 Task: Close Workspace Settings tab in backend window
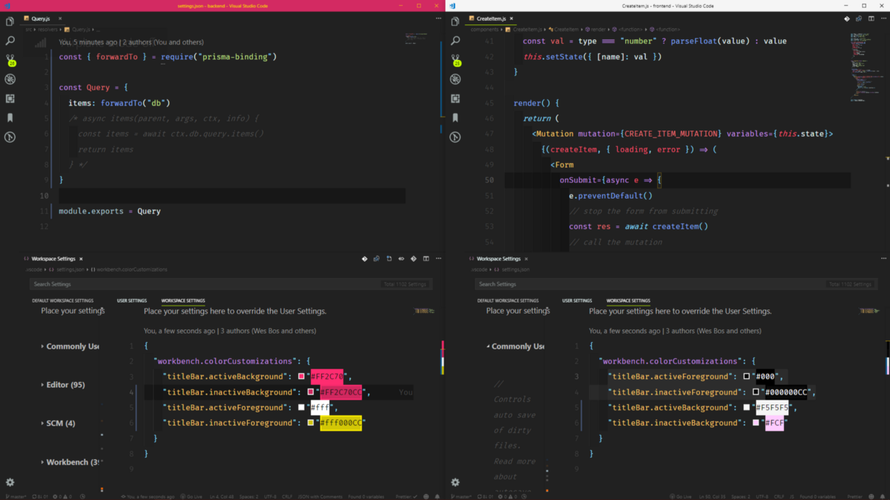click(81, 259)
